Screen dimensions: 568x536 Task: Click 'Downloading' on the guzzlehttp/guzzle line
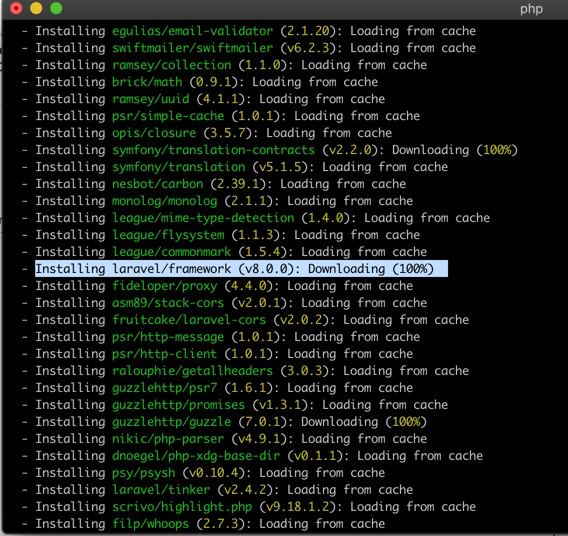click(x=339, y=422)
